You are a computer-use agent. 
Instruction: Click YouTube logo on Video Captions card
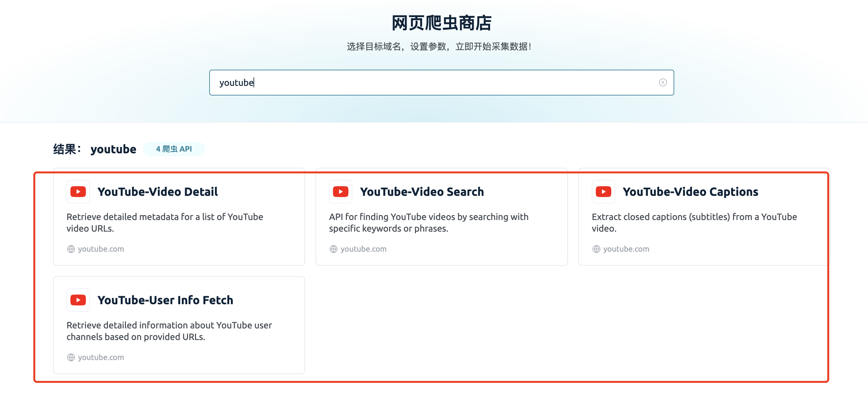[x=603, y=192]
